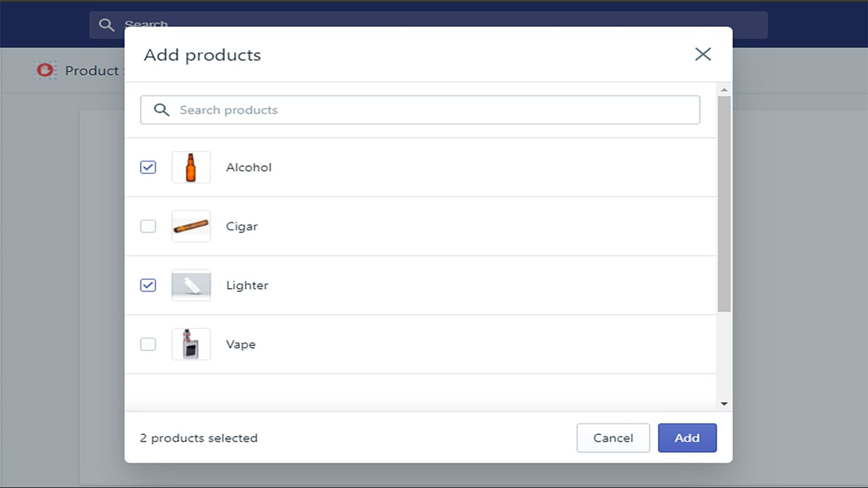The height and width of the screenshot is (488, 868).
Task: Click the scrollbar down arrow in the product list
Action: (x=724, y=403)
